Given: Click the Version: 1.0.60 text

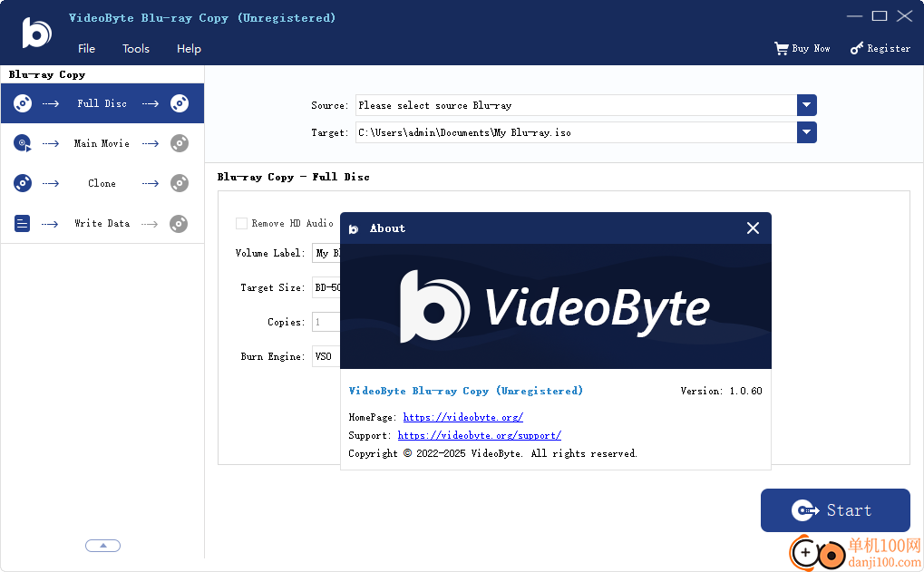Looking at the screenshot, I should click(x=721, y=391).
